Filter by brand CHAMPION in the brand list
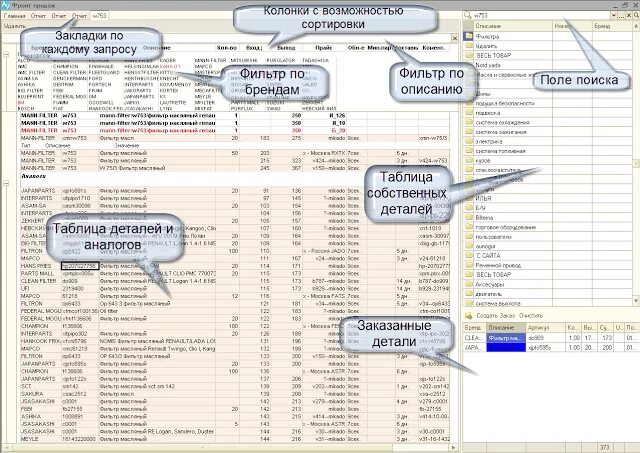The image size is (640, 453). click(65, 67)
